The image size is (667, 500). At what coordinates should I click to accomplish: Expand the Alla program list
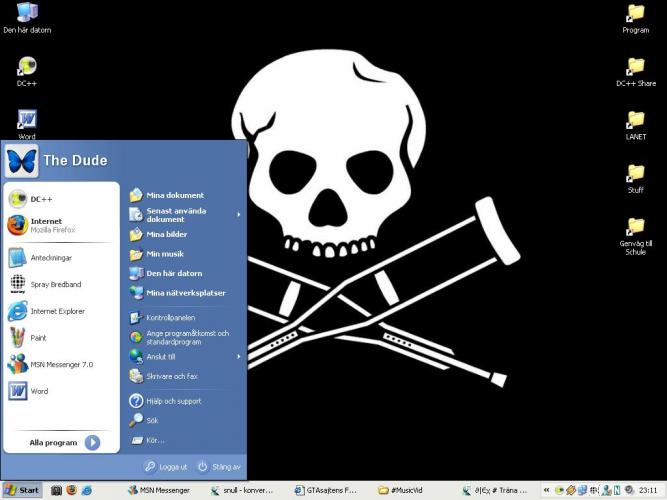64,442
